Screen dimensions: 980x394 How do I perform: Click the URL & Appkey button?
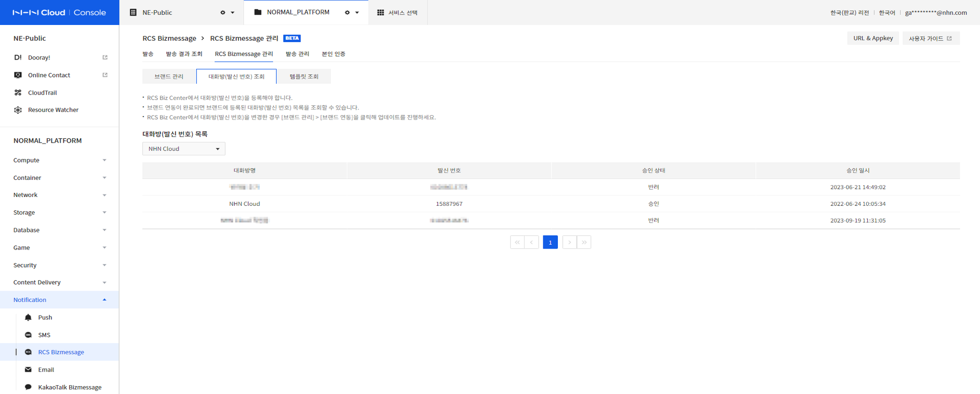tap(873, 38)
